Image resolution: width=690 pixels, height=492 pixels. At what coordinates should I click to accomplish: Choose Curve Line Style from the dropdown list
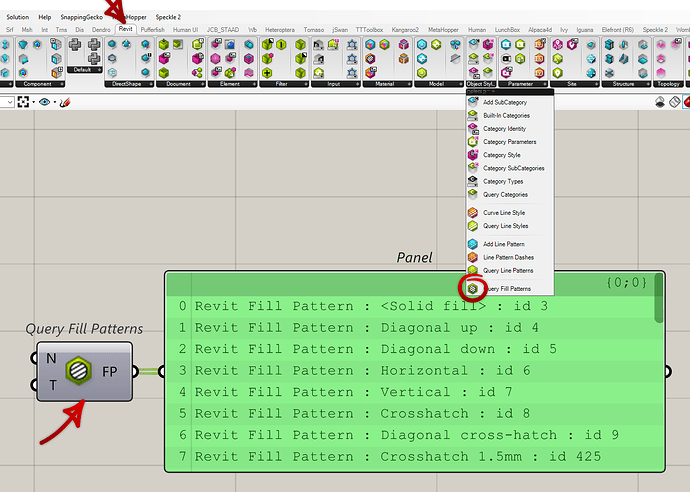pos(510,213)
